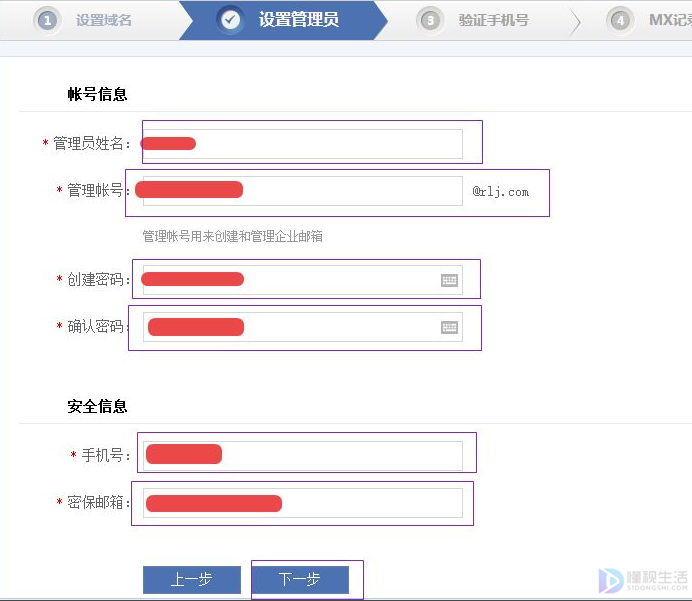
Task: Click the step 4 number circle
Action: [620, 20]
